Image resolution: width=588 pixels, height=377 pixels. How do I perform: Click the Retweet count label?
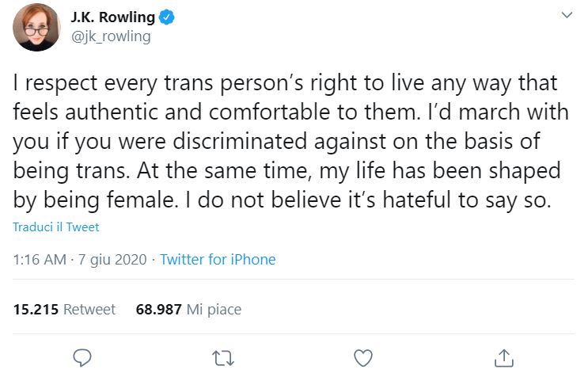click(89, 310)
